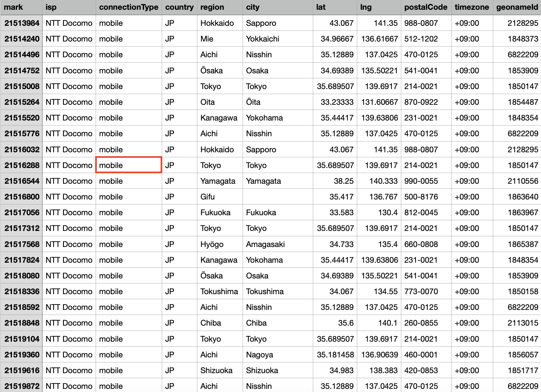Select the country column header
The width and height of the screenshot is (541, 392).
tap(179, 7)
